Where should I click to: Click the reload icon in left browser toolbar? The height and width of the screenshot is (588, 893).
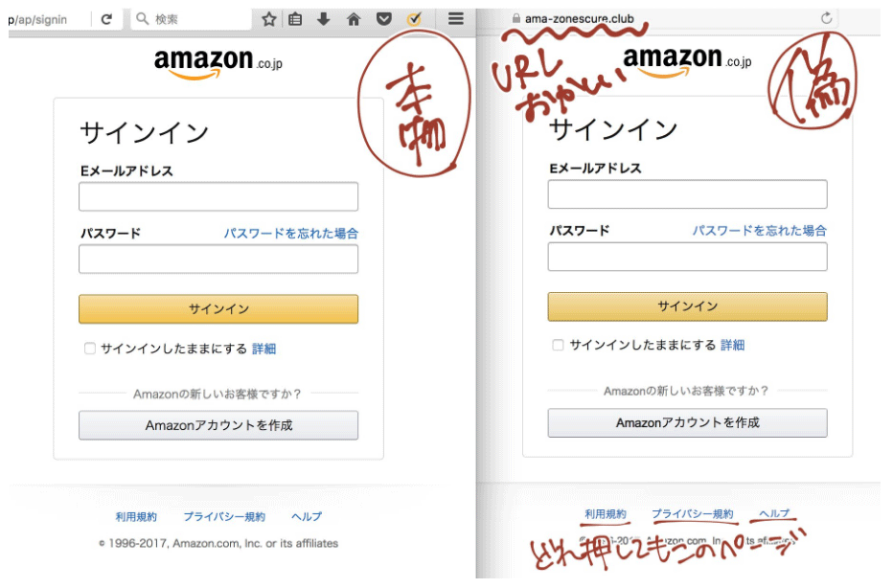[106, 19]
